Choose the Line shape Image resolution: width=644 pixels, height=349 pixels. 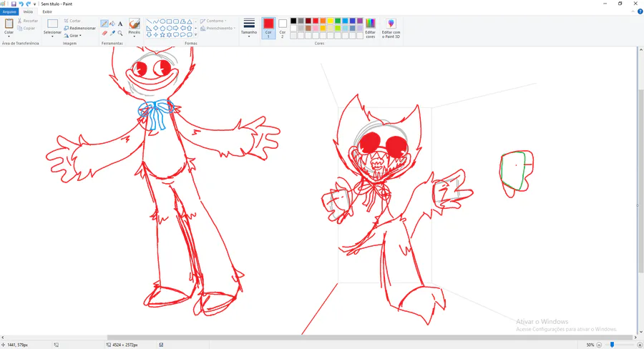[149, 21]
